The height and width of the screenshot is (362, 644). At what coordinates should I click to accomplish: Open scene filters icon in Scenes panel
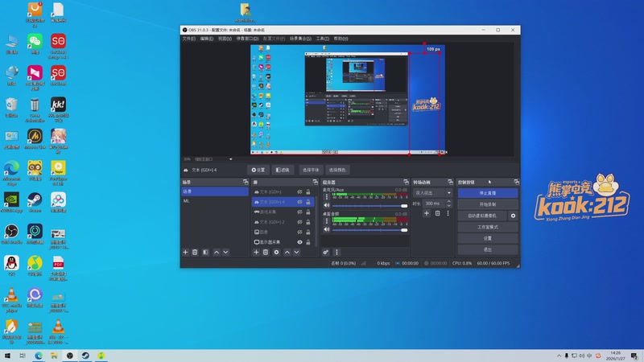click(x=205, y=252)
